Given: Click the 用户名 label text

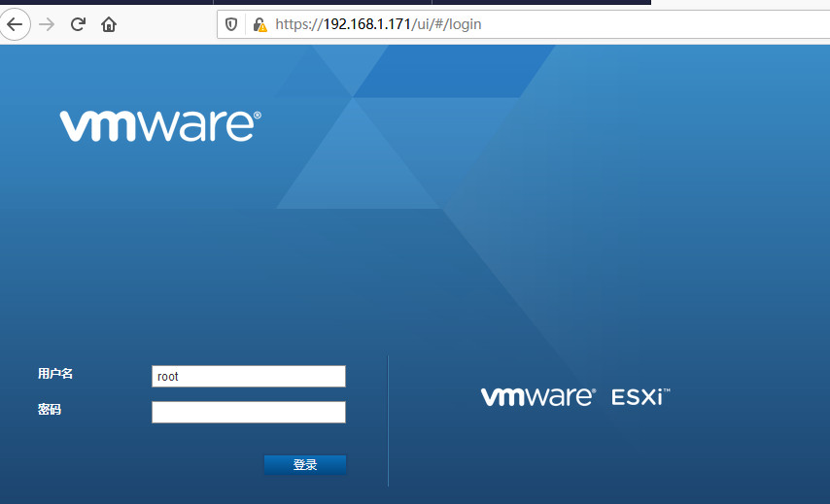Looking at the screenshot, I should [55, 373].
